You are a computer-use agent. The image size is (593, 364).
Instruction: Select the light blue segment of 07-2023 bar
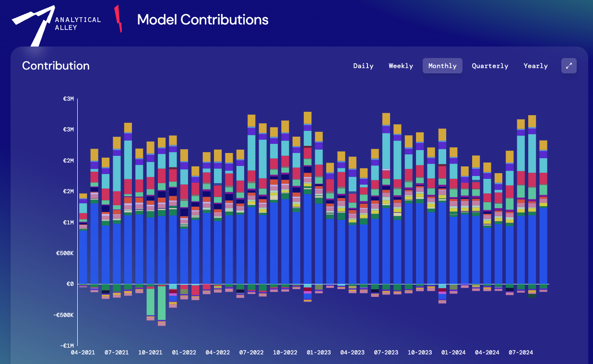386,150
